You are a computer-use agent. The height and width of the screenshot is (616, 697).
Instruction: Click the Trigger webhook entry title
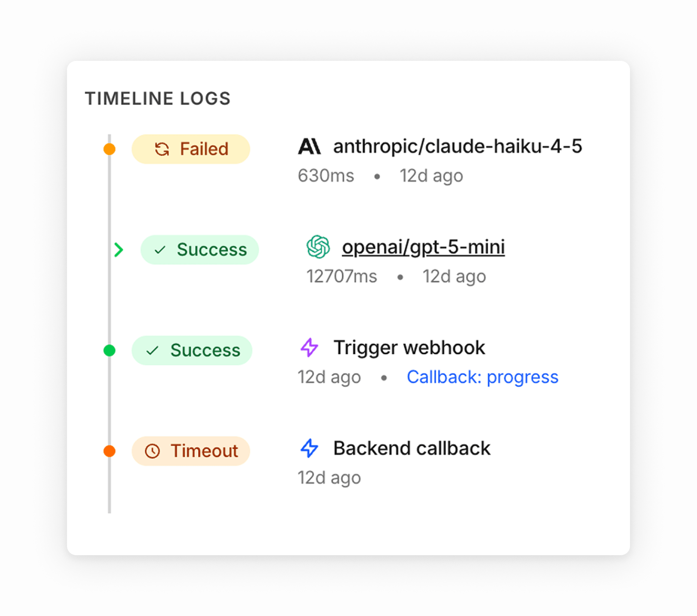tap(409, 348)
